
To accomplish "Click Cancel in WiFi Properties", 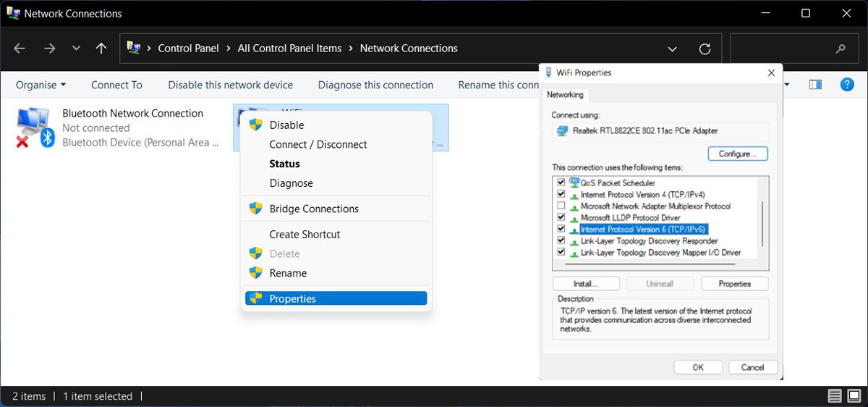I will coord(753,367).
